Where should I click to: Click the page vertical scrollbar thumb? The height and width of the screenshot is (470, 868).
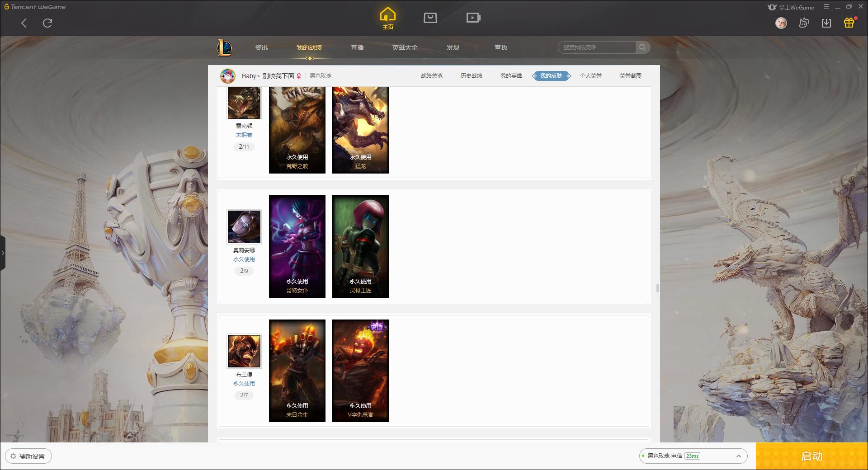click(x=657, y=288)
